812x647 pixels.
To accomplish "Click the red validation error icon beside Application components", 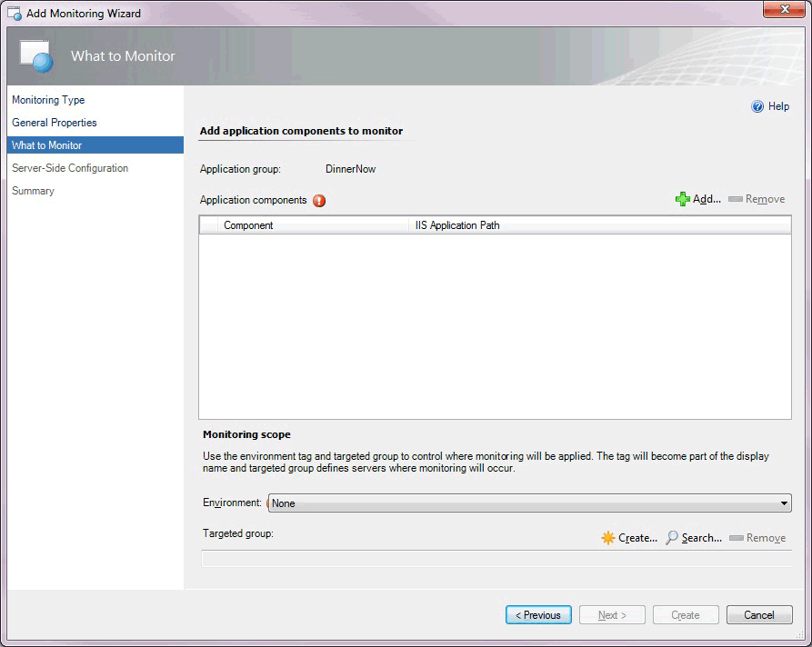I will coord(319,201).
